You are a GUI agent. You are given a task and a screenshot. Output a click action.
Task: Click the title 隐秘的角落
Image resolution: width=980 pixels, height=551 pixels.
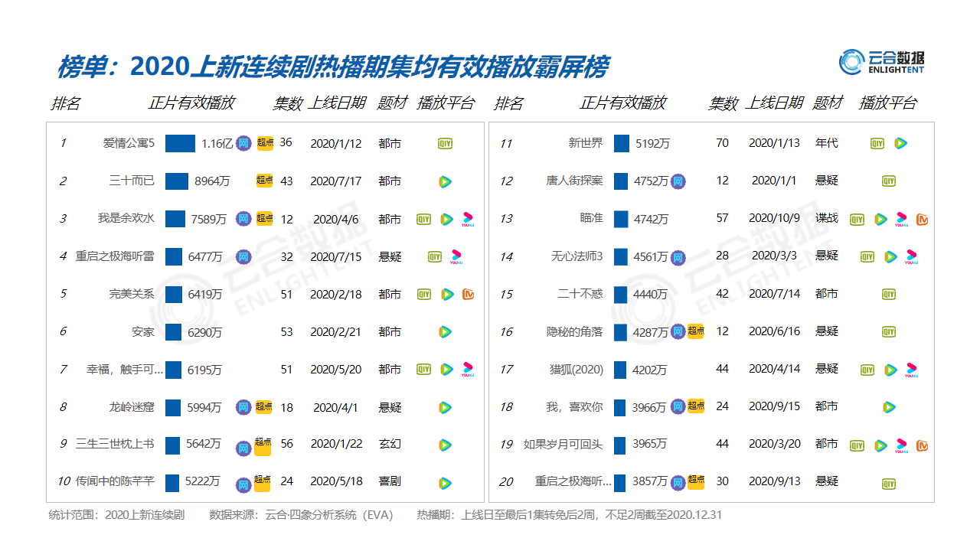point(574,331)
